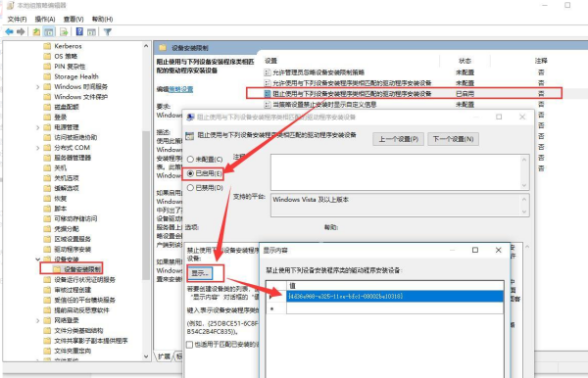
Task: Select the 登录 tree item
Action: [x=61, y=118]
